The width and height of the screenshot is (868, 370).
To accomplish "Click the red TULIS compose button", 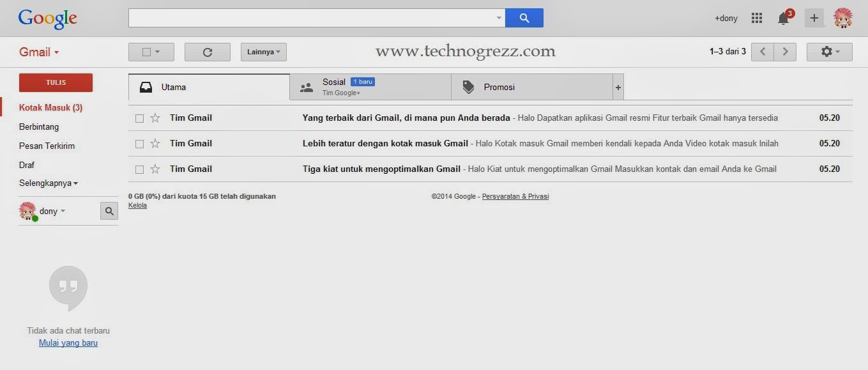I will pos(56,82).
